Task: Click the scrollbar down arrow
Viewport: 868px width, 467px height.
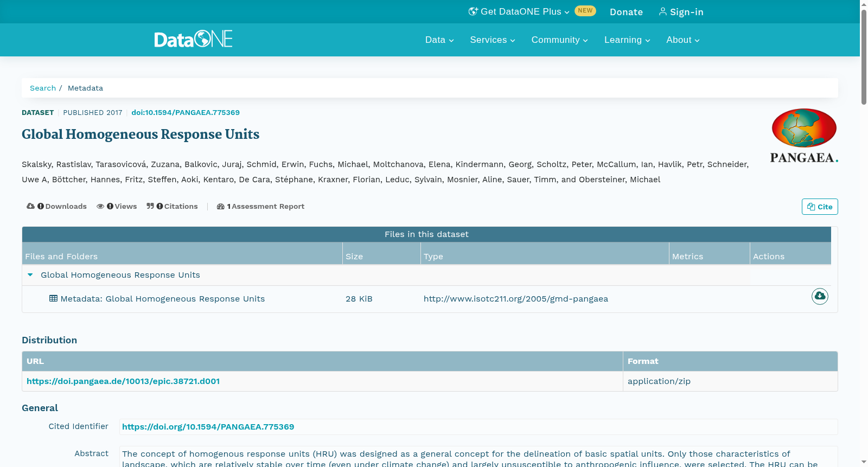Action: click(x=864, y=462)
